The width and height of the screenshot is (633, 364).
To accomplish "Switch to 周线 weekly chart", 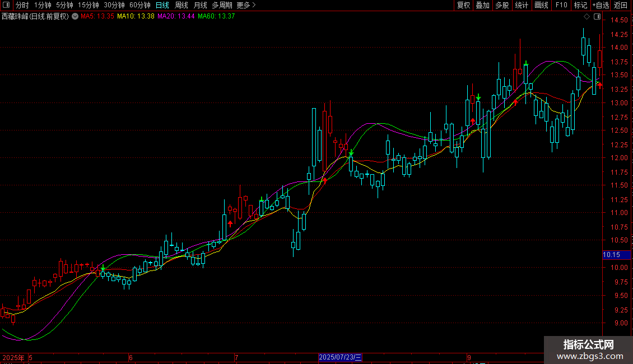I will pos(181,5).
